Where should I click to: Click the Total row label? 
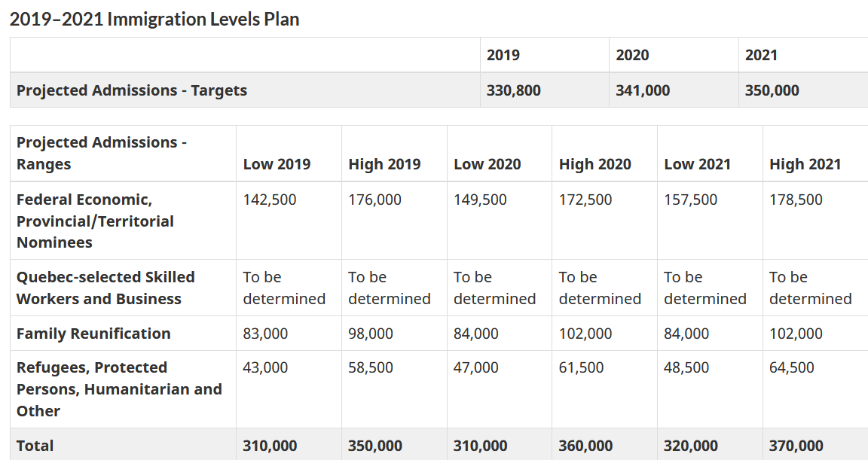click(35, 446)
